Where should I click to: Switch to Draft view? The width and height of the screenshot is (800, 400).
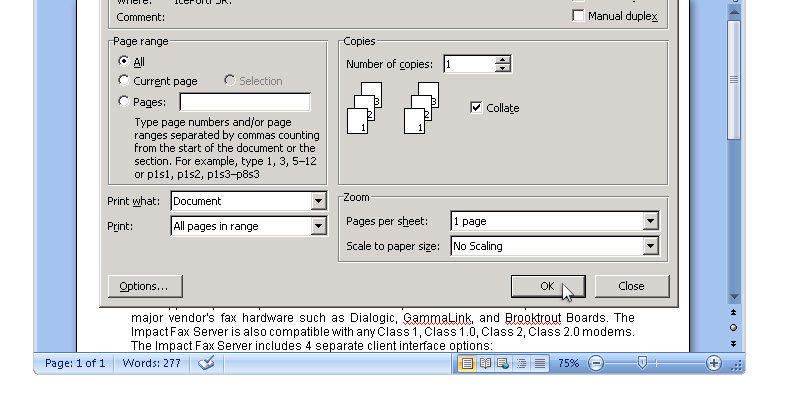(x=539, y=364)
